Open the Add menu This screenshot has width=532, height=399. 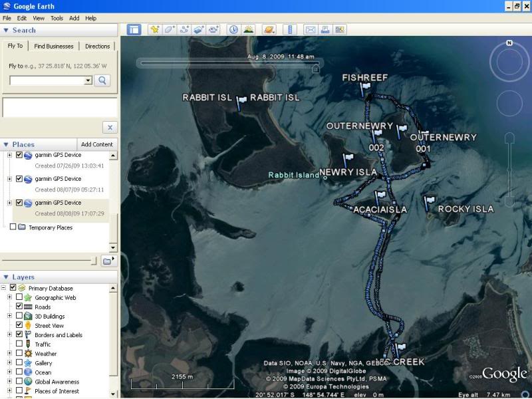click(74, 19)
